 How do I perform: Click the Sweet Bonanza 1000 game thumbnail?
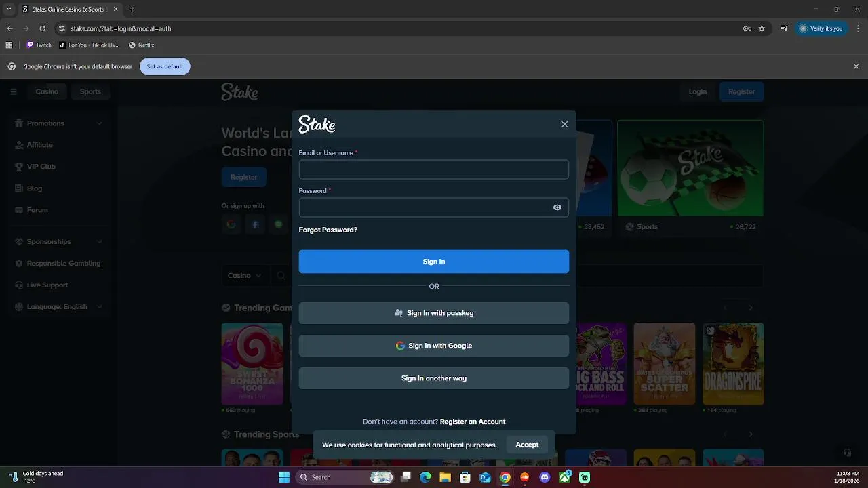point(252,363)
